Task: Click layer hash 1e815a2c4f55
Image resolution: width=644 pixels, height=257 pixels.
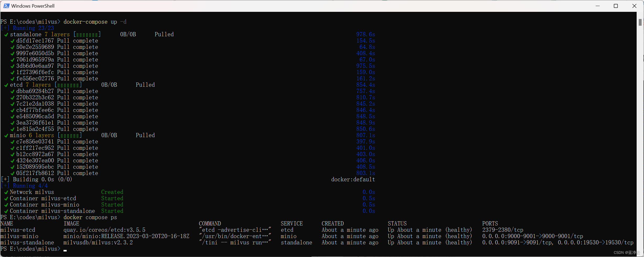Action: coord(35,129)
